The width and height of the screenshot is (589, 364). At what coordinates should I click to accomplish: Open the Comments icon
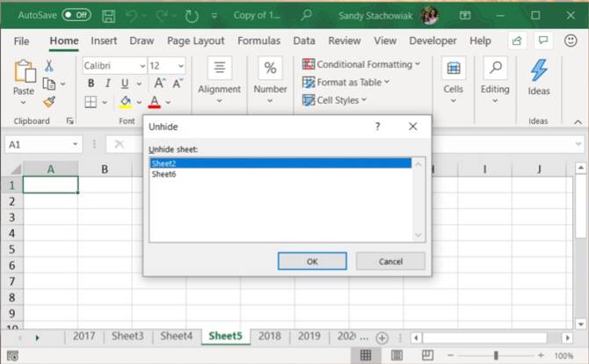pyautogui.click(x=543, y=40)
